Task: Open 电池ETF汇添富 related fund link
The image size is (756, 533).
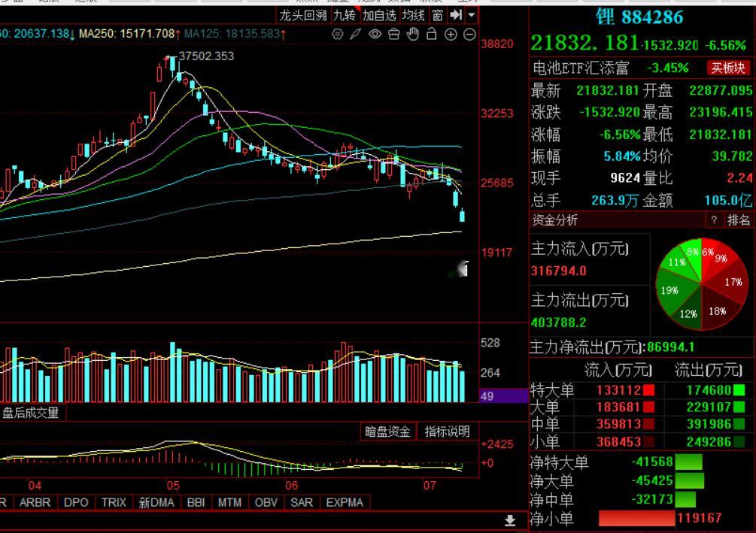Action: click(x=581, y=68)
